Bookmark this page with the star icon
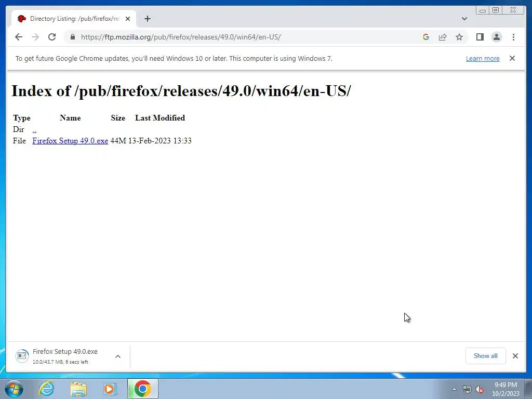 pyautogui.click(x=459, y=37)
